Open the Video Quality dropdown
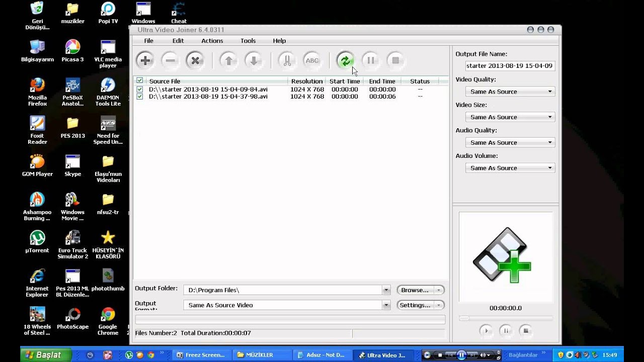The image size is (644, 362). pyautogui.click(x=510, y=92)
